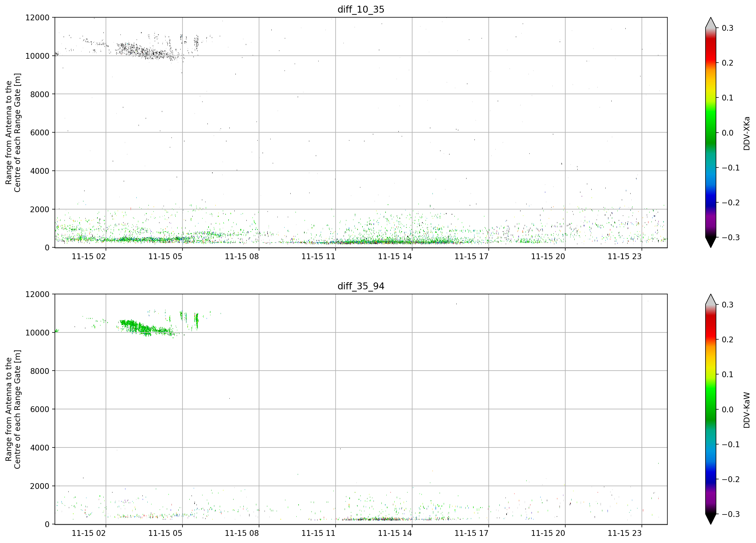Click the 0.1 tick on DDV-XKa colorbar
The image size is (756, 543).
pyautogui.click(x=728, y=98)
